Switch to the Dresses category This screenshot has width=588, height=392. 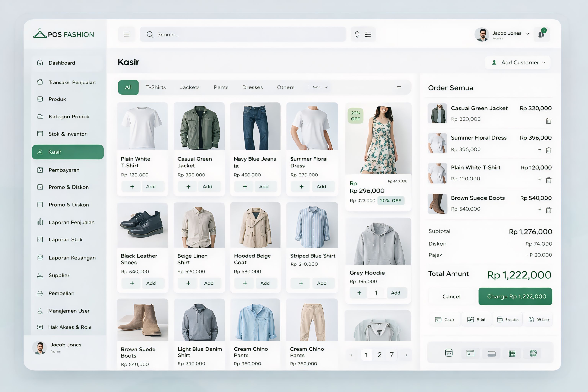click(x=252, y=87)
